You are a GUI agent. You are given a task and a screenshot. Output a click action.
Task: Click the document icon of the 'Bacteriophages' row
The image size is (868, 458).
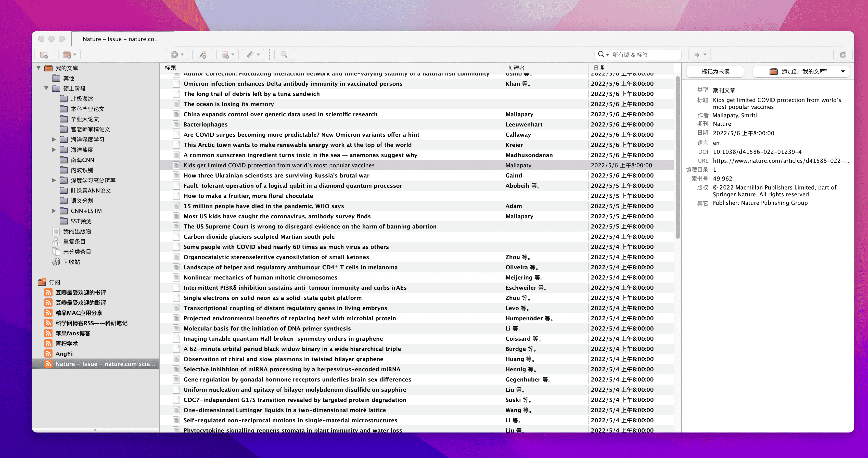pos(176,124)
